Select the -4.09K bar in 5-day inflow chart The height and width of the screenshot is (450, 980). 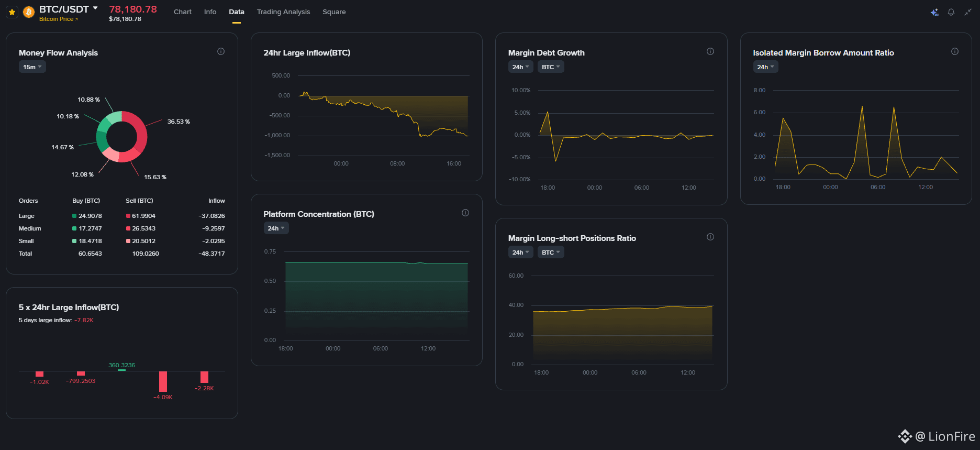coord(163,381)
